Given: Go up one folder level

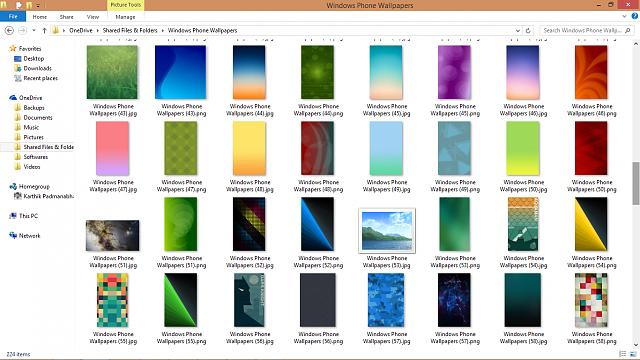Looking at the screenshot, I should coord(44,31).
